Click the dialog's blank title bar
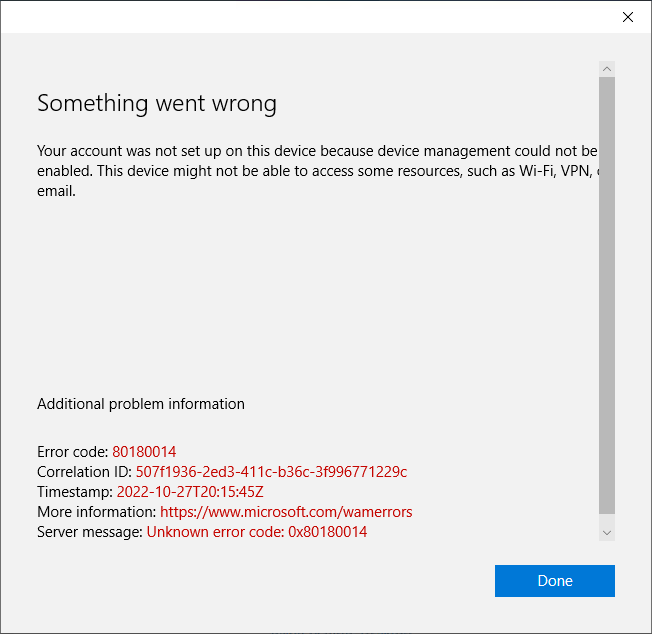 tap(300, 17)
